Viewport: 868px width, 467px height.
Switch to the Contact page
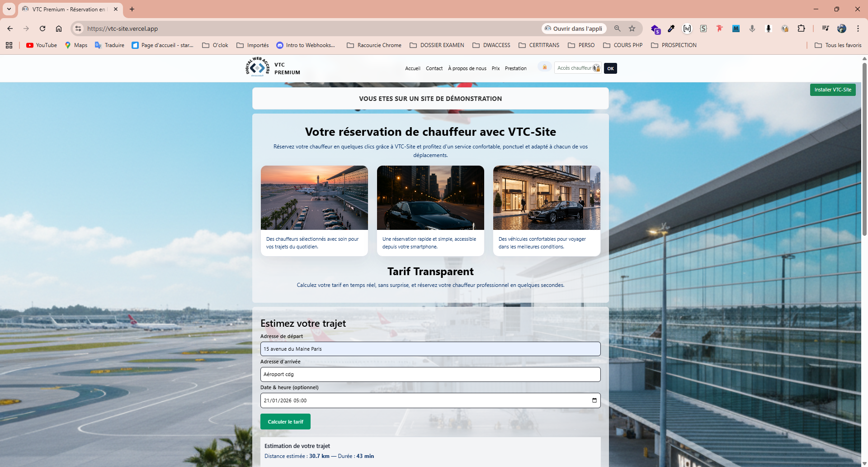point(434,68)
